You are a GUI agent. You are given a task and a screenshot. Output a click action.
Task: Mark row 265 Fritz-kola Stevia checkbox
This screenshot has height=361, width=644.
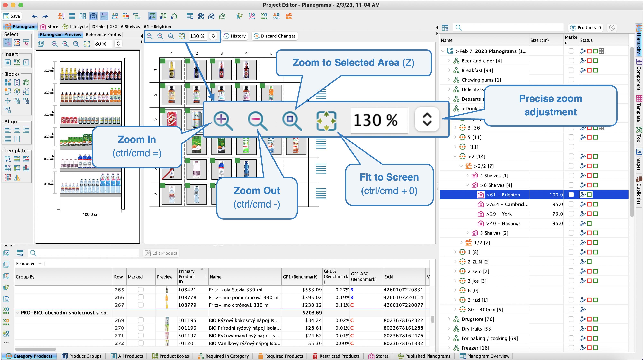pos(141,289)
